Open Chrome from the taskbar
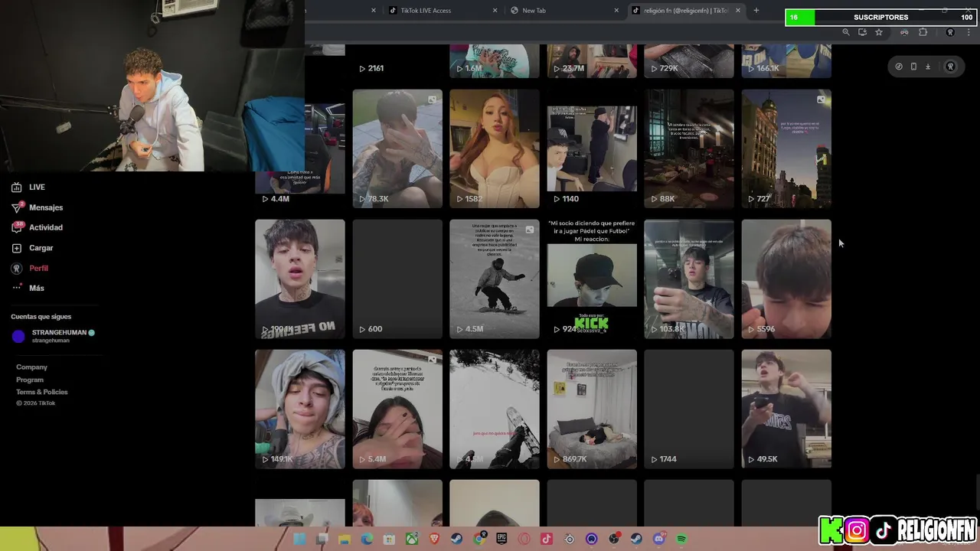980x551 pixels. (x=479, y=539)
